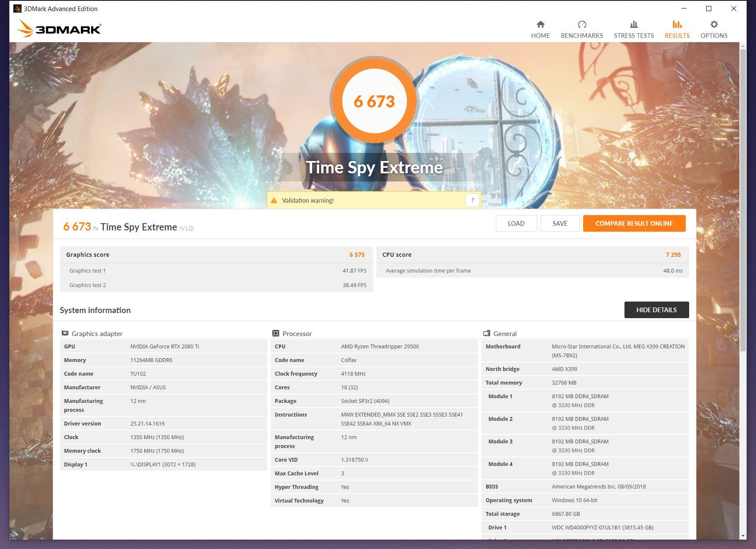This screenshot has width=756, height=549.
Task: Click the 6867.80 GB total storage value
Action: click(566, 514)
